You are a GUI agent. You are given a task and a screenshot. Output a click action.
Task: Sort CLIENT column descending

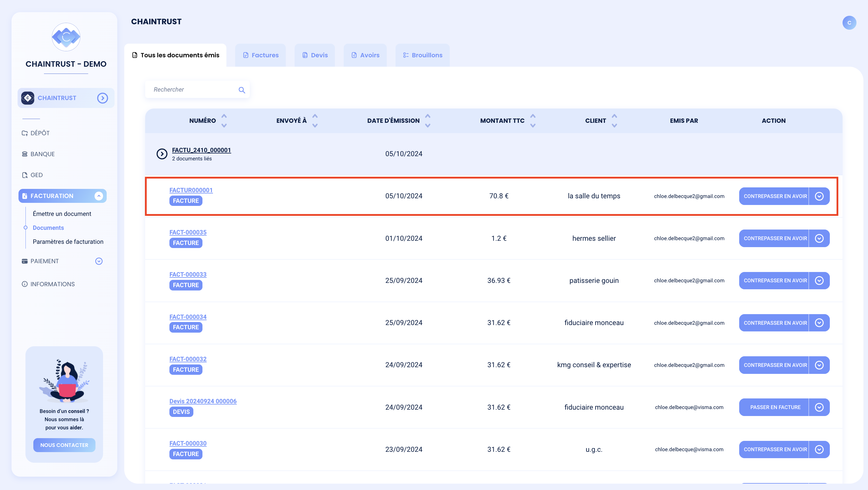click(x=615, y=126)
